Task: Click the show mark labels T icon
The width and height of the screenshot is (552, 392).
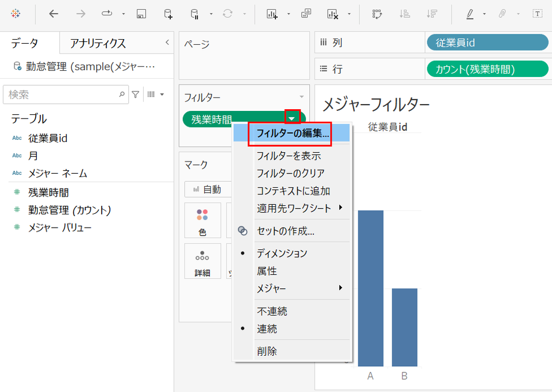Action: point(537,14)
